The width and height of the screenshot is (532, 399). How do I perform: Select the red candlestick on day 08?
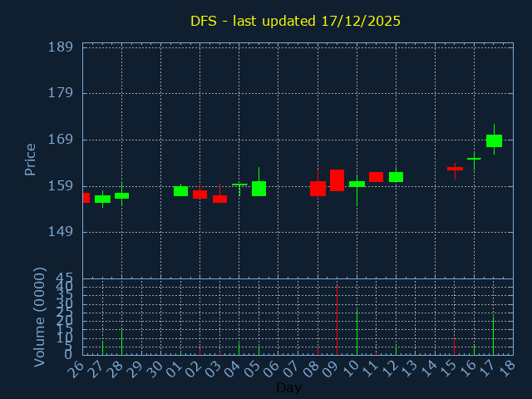318,189
